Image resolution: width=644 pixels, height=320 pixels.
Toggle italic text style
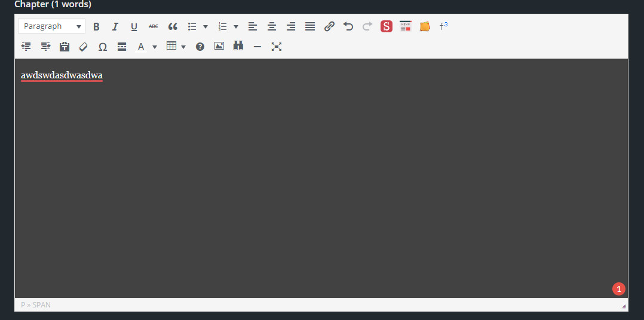(115, 26)
